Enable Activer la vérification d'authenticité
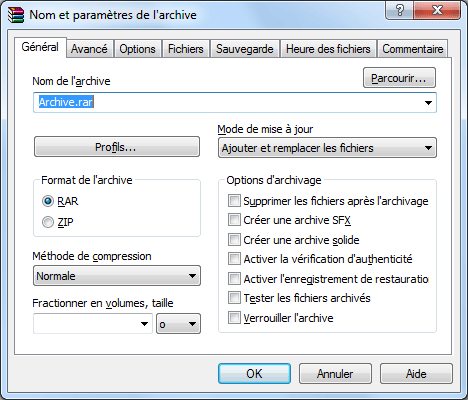The height and width of the screenshot is (400, 468). pos(234,259)
